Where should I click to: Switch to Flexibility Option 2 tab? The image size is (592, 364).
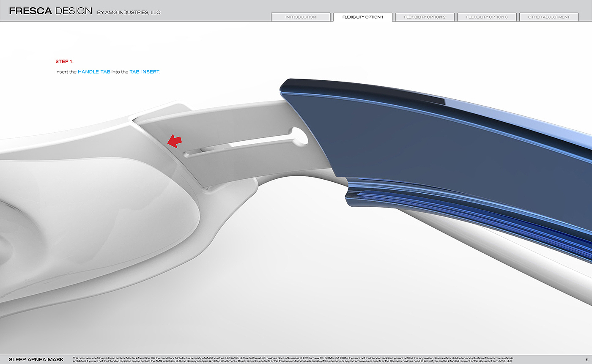[x=425, y=17]
